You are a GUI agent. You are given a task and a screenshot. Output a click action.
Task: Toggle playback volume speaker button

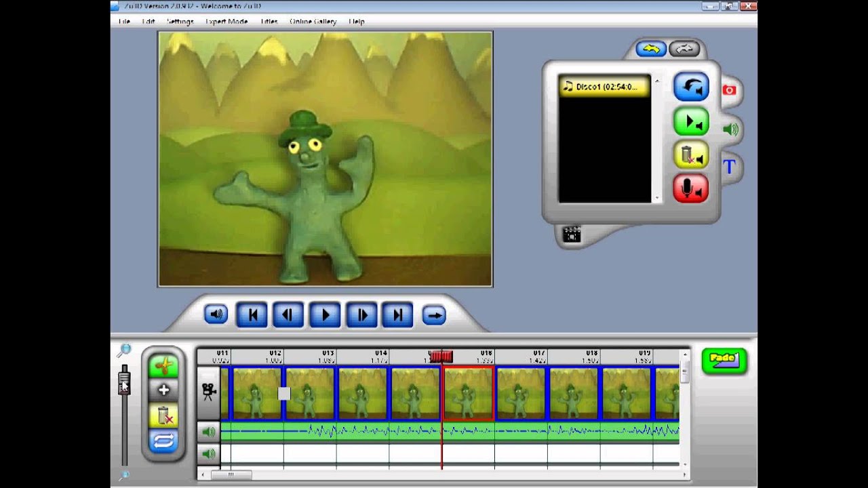(x=216, y=314)
